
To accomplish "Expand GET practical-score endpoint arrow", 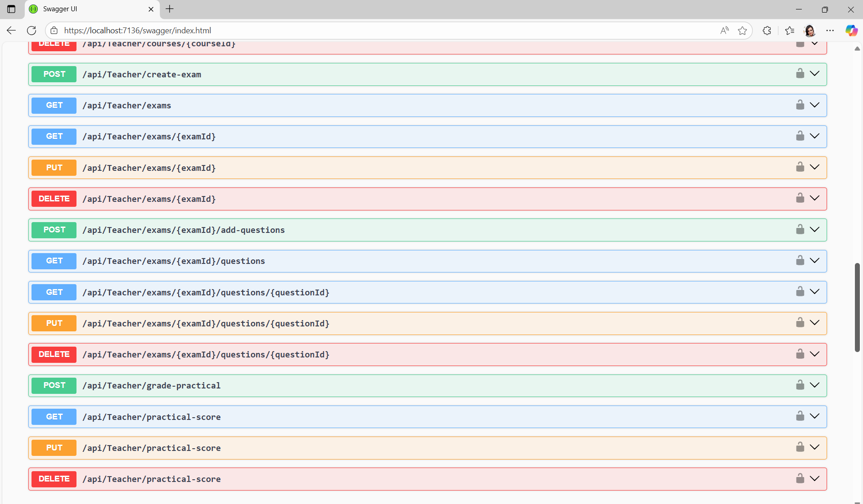I will 814,416.
